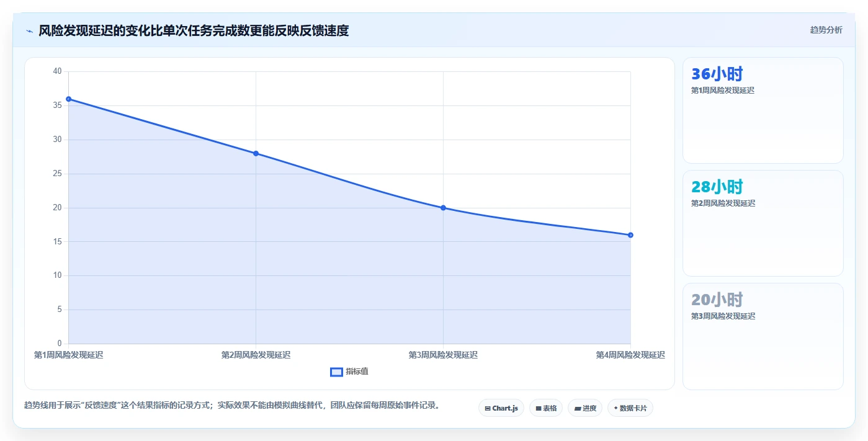Open the 36小时 stat card
This screenshot has width=868, height=441.
click(763, 110)
